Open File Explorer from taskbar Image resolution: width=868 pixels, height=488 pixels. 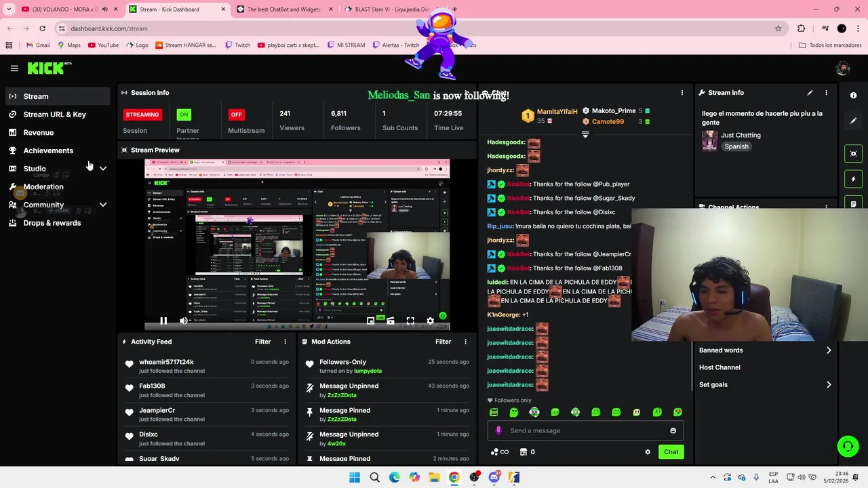434,477
